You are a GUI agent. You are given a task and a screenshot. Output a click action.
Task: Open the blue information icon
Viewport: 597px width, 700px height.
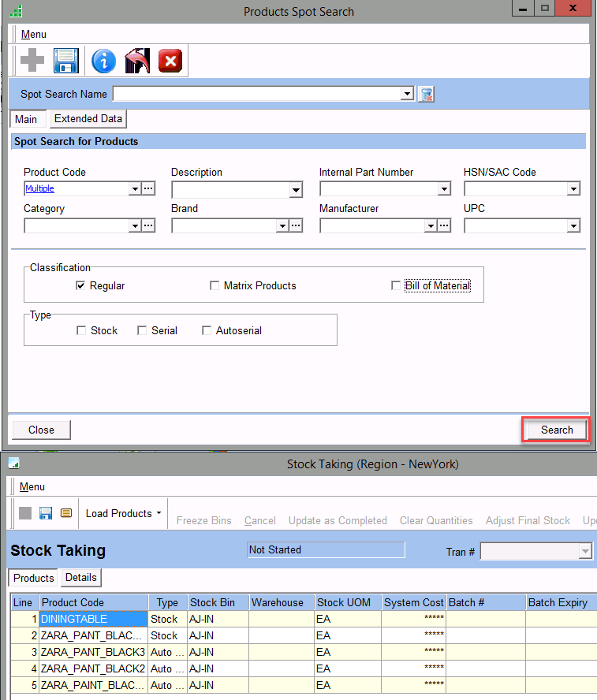click(103, 61)
